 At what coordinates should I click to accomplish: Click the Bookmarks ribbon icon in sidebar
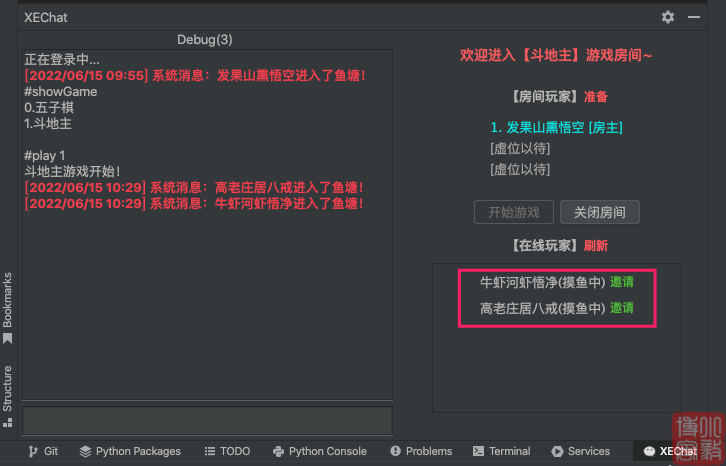[7, 339]
